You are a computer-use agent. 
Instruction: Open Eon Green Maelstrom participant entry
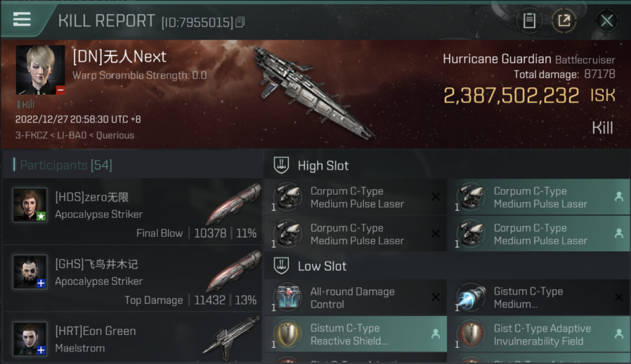133,338
